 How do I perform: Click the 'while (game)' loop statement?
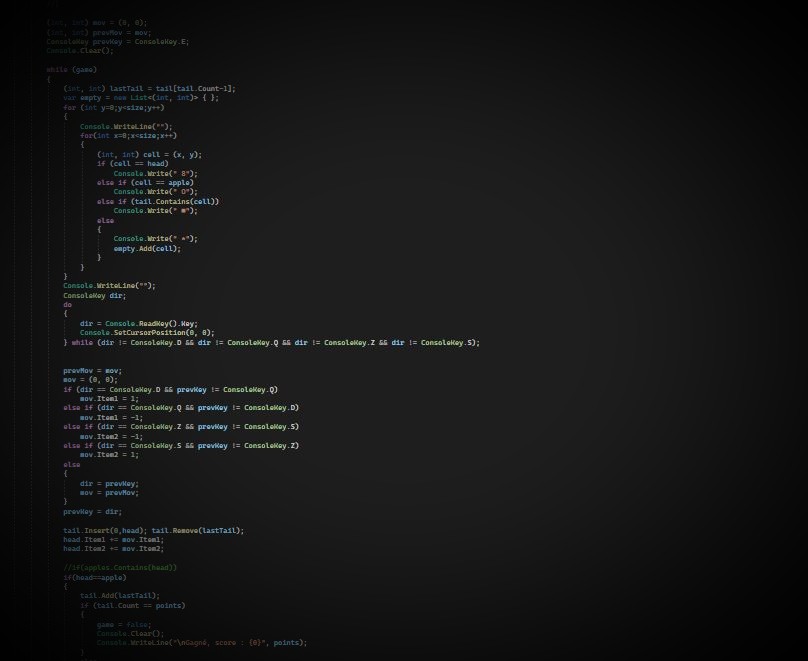(72, 70)
